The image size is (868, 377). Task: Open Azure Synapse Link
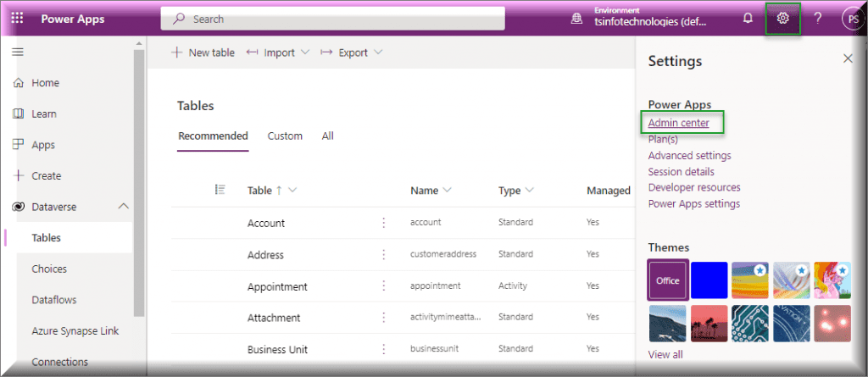pos(75,331)
